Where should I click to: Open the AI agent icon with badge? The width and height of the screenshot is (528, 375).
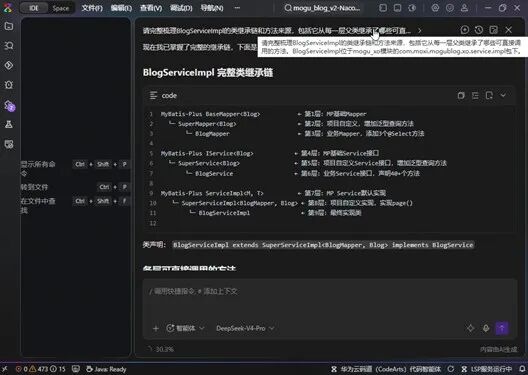[9, 105]
